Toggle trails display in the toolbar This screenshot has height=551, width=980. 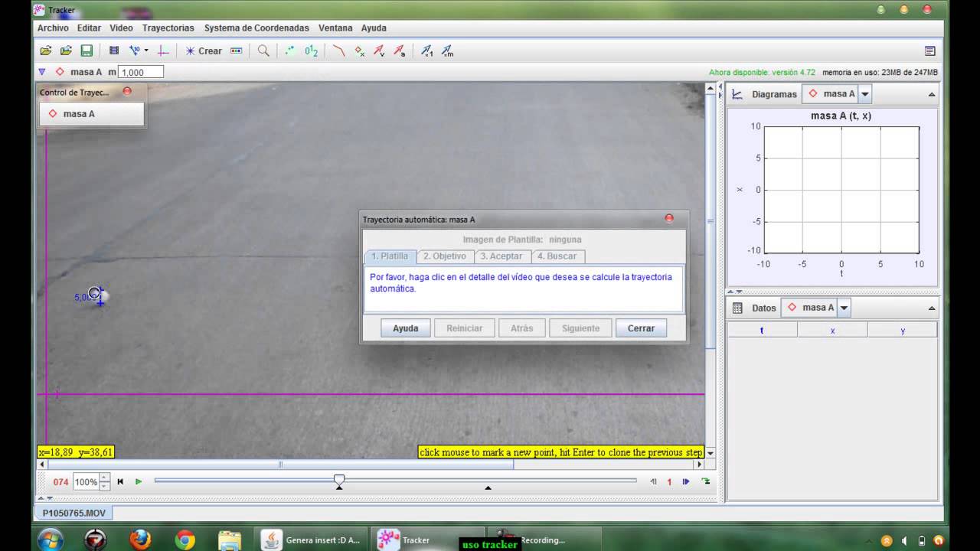pyautogui.click(x=290, y=51)
